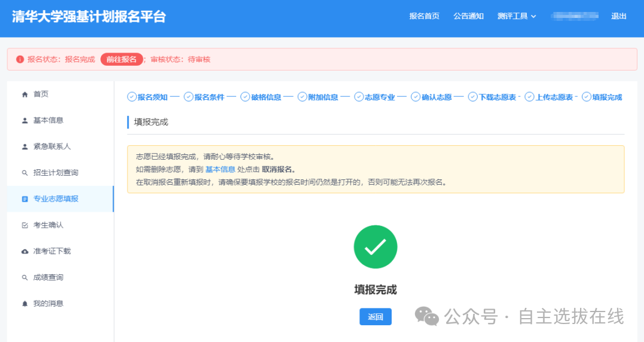
Task: Click the home icon beside 首页
Action: tap(25, 94)
